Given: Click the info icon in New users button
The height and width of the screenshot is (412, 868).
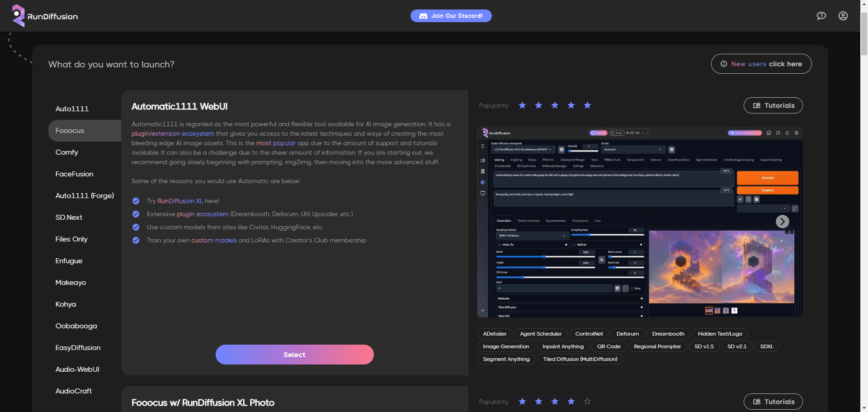Looking at the screenshot, I should 724,64.
